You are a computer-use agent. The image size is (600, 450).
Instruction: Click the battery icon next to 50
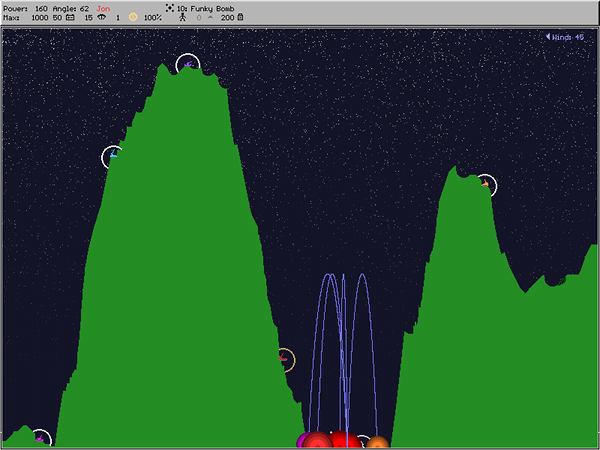pos(70,18)
